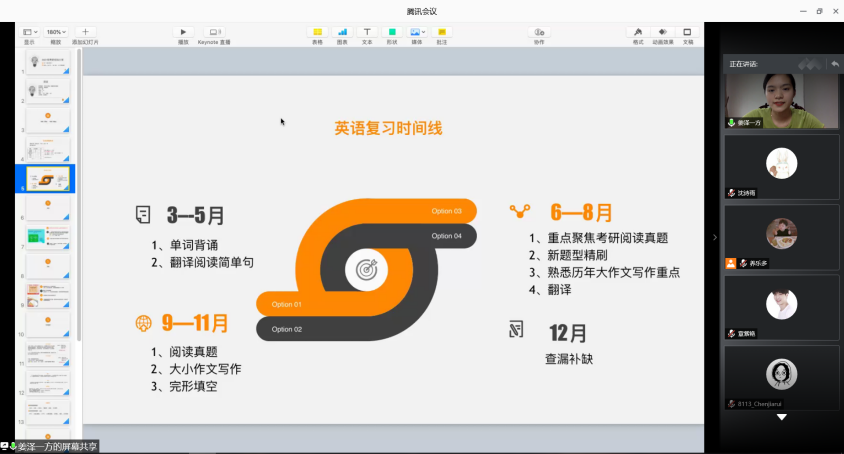Image resolution: width=844 pixels, height=454 pixels.
Task: Toggle the Document (文稿) inspector panel
Action: click(x=688, y=32)
